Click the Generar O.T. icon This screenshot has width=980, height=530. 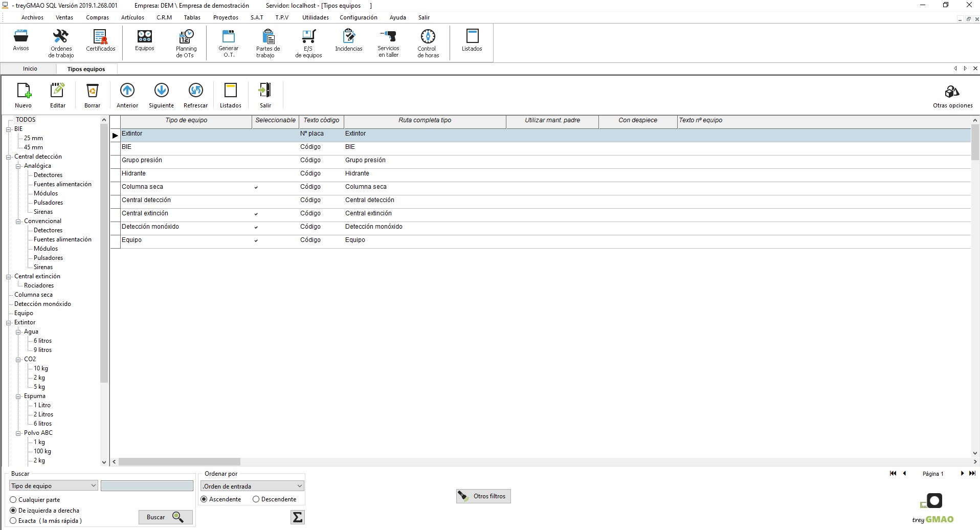pos(229,43)
